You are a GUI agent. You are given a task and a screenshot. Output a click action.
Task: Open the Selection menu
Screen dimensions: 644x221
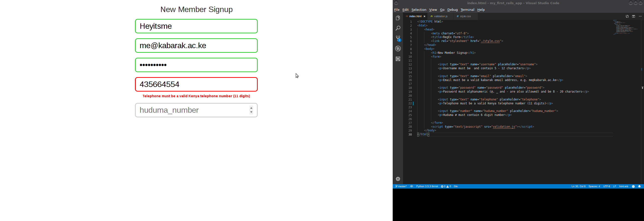pyautogui.click(x=419, y=10)
